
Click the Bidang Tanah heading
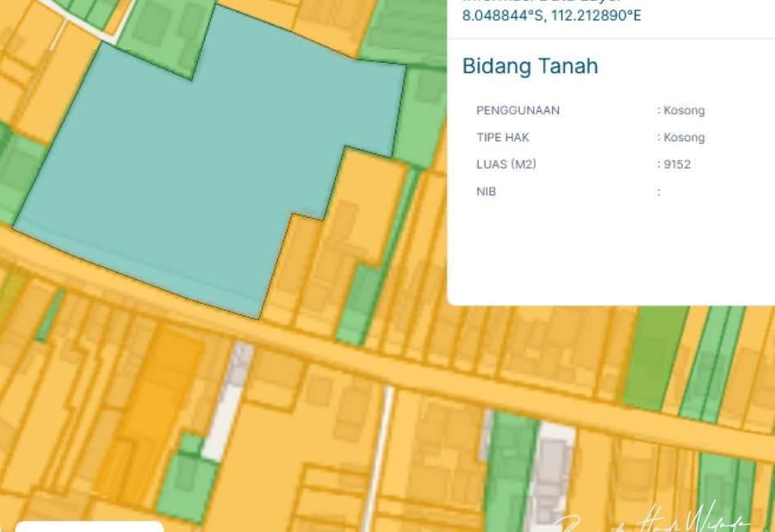(x=530, y=66)
